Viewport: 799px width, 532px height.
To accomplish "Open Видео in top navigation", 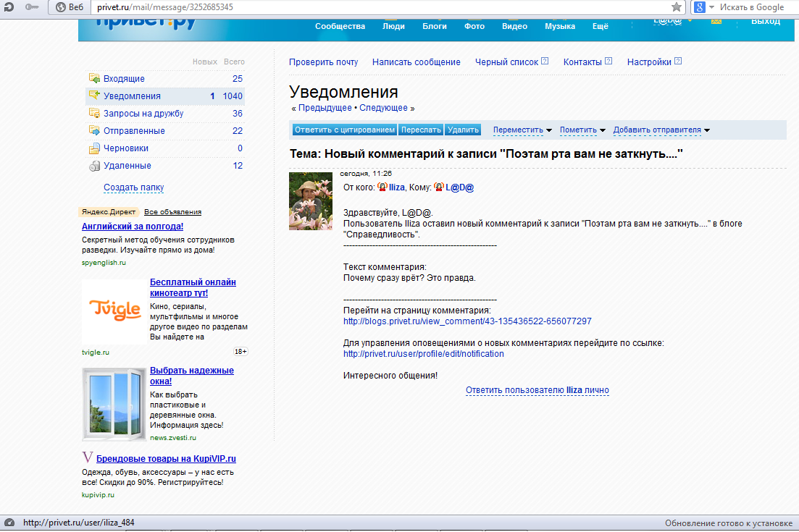I will (514, 26).
